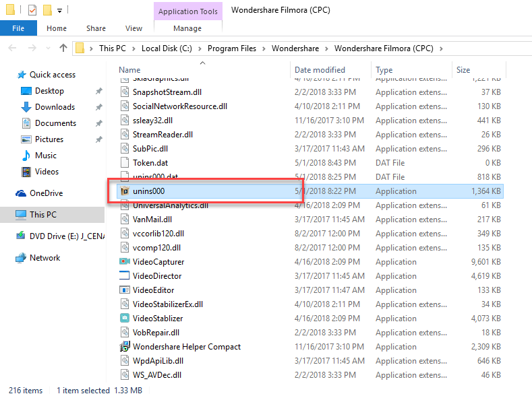Select the Wondershare Helper Compact application icon
Image resolution: width=532 pixels, height=398 pixels.
point(125,347)
